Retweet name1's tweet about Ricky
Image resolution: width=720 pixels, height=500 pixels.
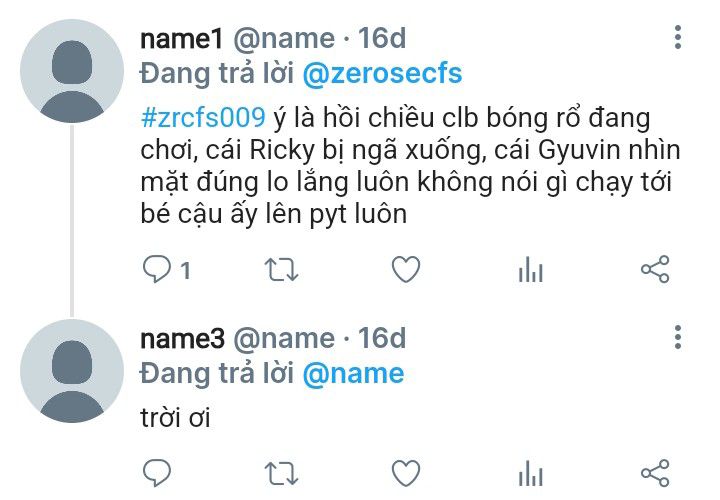point(281,270)
